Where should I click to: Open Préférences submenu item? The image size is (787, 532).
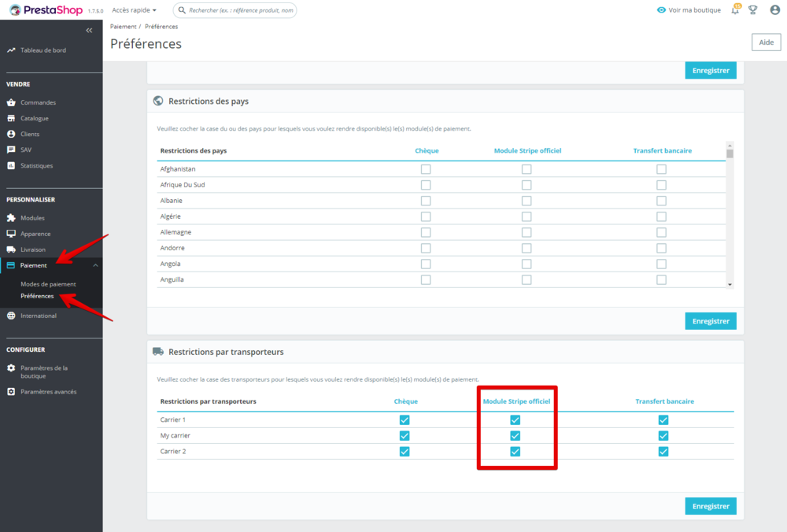point(37,296)
